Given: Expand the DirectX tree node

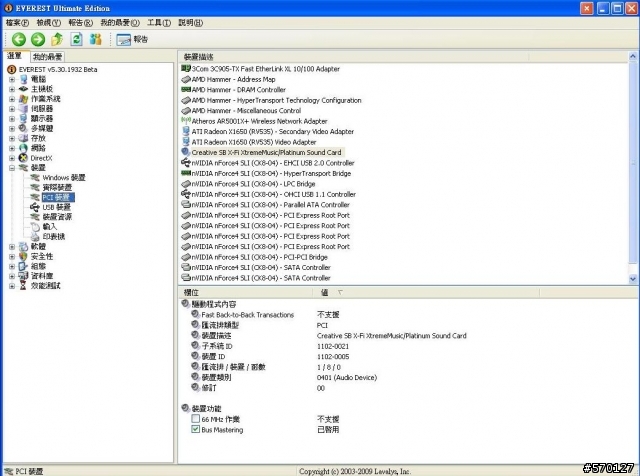Looking at the screenshot, I should tap(12, 158).
